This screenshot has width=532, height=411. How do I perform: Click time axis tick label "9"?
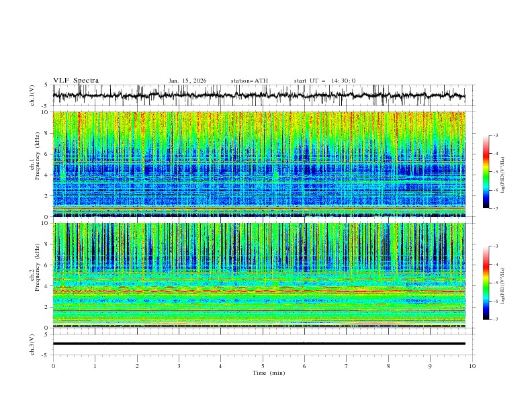[x=430, y=366]
